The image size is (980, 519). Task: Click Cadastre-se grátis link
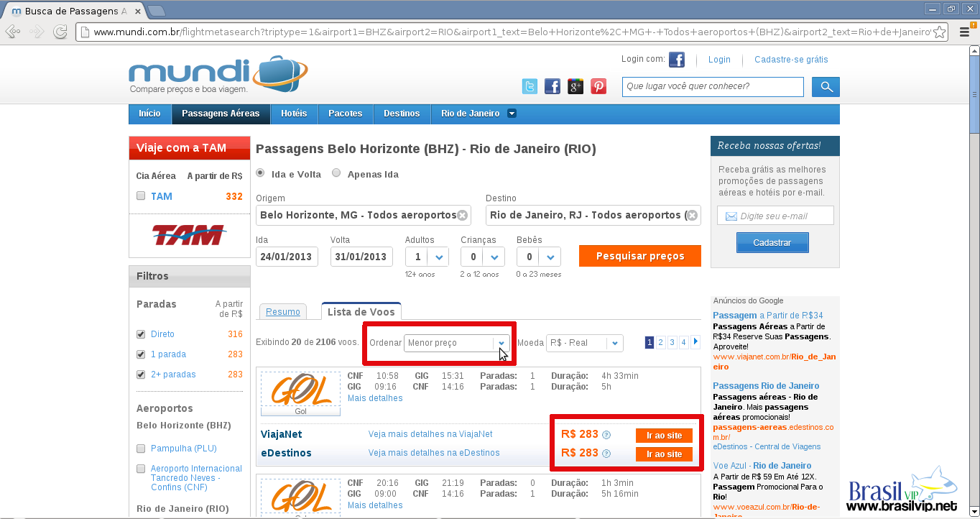coord(791,60)
